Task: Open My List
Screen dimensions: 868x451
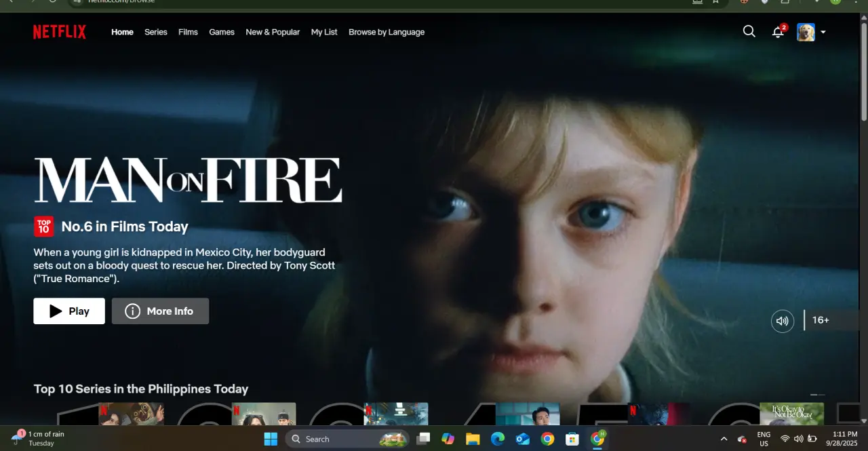Action: [324, 32]
